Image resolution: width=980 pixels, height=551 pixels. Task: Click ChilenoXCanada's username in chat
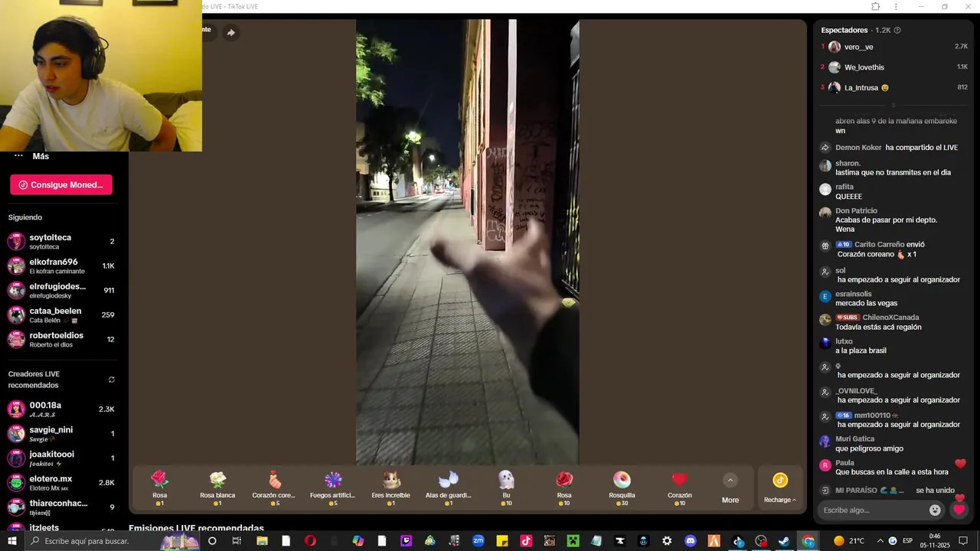(x=890, y=318)
